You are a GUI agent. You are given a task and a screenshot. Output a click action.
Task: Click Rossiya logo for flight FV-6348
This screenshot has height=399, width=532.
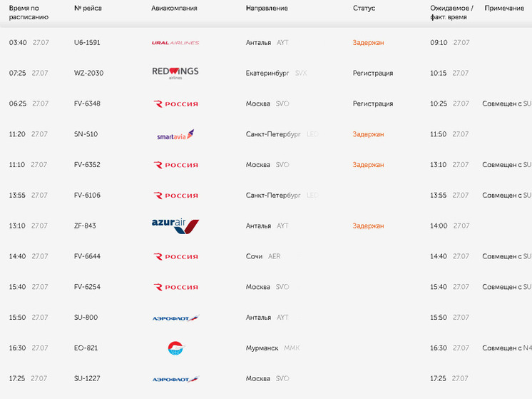pyautogui.click(x=175, y=104)
